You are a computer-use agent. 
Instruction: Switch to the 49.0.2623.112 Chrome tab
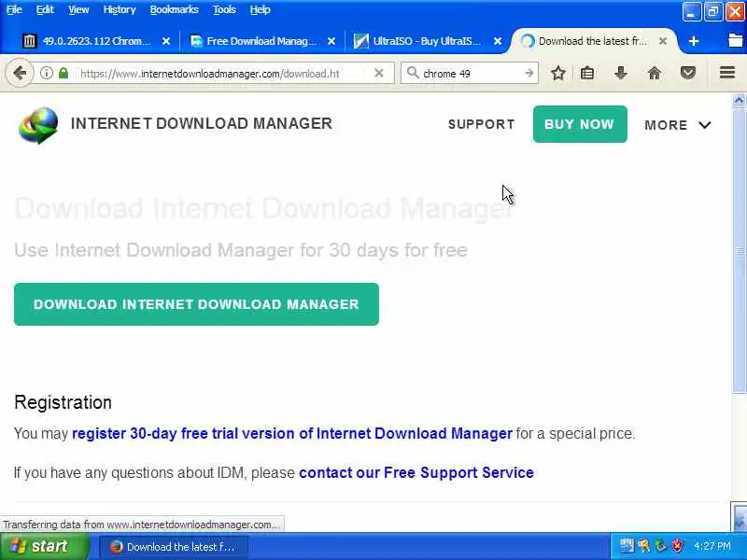pos(95,41)
